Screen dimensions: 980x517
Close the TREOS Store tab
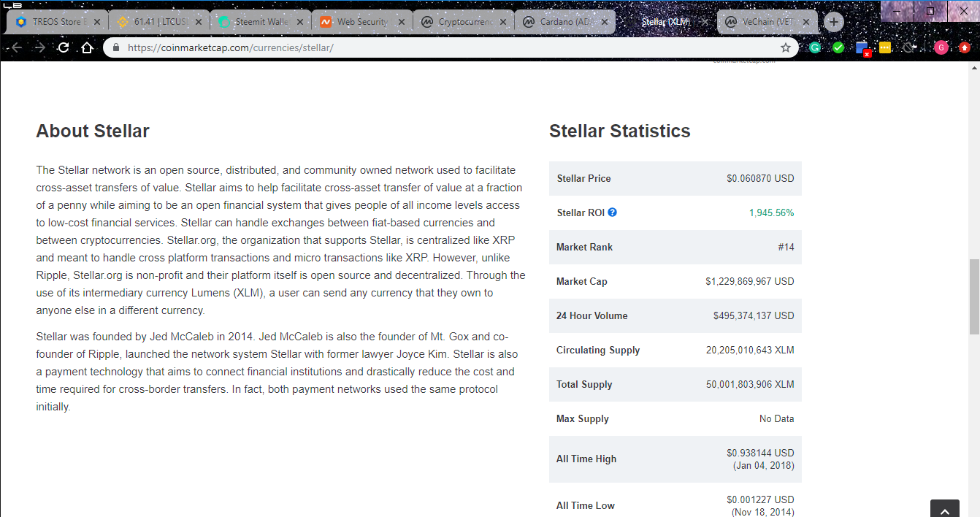[x=97, y=22]
